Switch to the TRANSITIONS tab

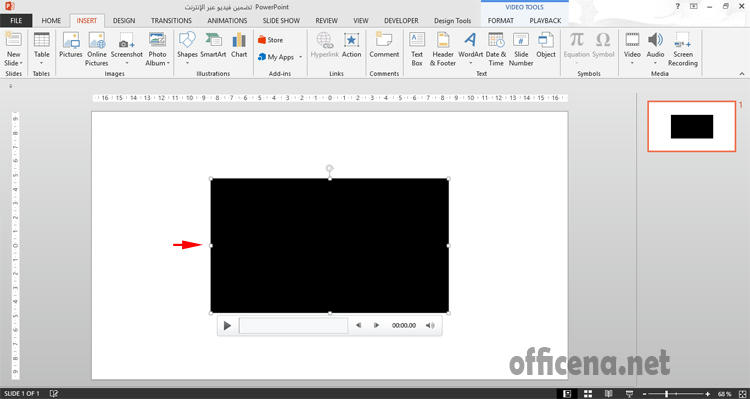click(x=171, y=21)
